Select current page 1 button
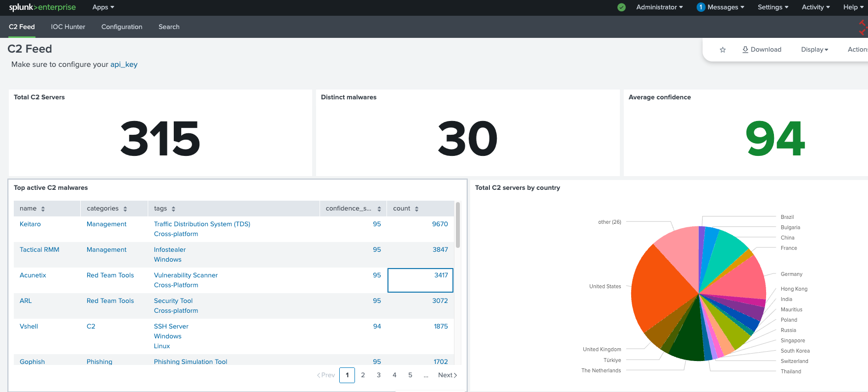The image size is (868, 392). [x=347, y=375]
